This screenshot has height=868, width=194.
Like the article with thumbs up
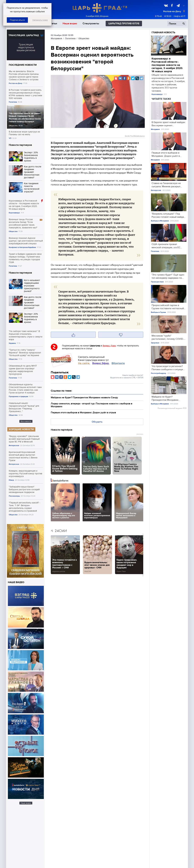click(73, 335)
